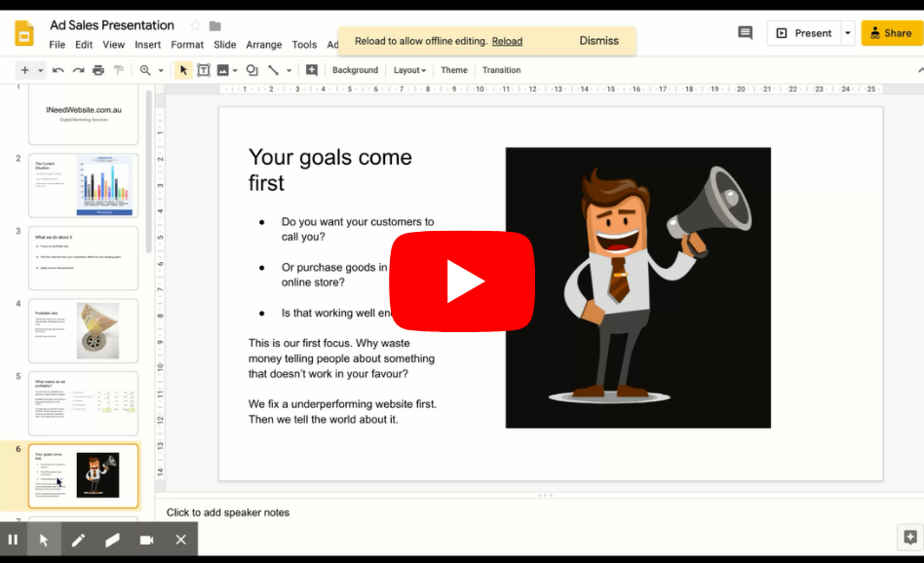This screenshot has height=563, width=924.
Task: Select slide 4 thumbnail Profitable Ads
Action: [x=83, y=330]
